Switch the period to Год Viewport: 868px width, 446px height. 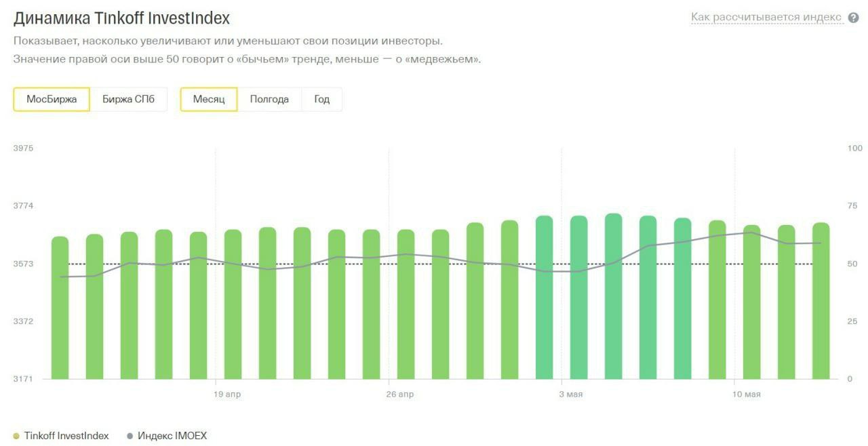(322, 100)
